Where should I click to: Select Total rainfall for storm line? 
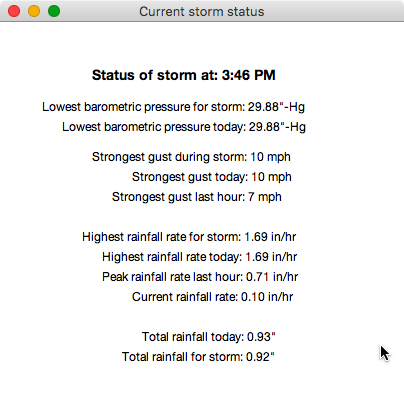coord(198,357)
